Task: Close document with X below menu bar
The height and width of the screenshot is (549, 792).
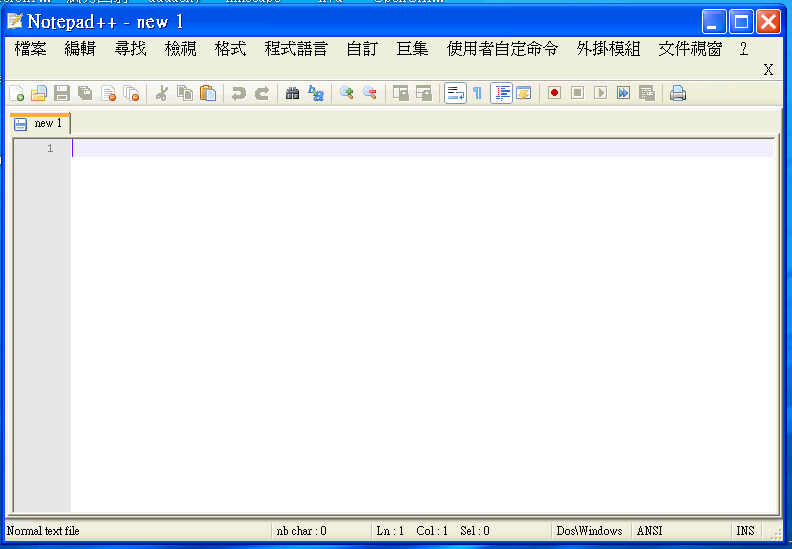Action: [768, 70]
